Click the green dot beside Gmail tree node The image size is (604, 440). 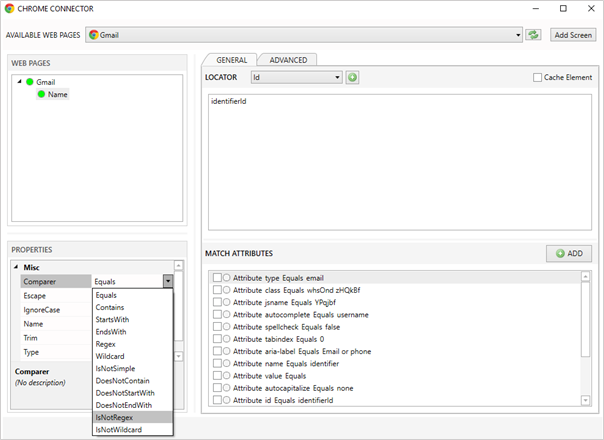coord(30,82)
